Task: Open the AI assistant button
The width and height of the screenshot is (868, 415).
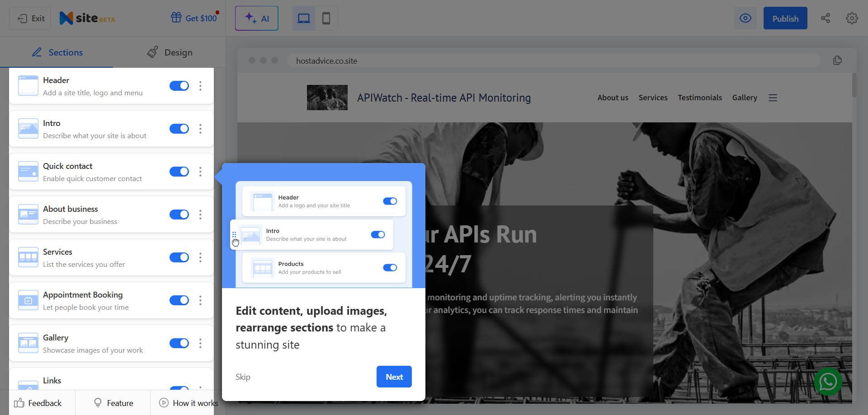Action: 257,19
